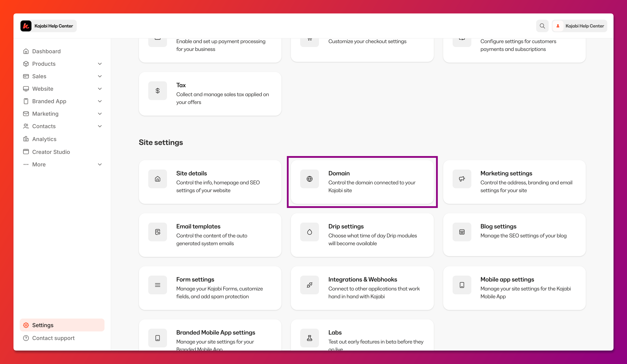The image size is (627, 364).
Task: Click the Marketing settings megaphone icon
Action: [462, 179]
